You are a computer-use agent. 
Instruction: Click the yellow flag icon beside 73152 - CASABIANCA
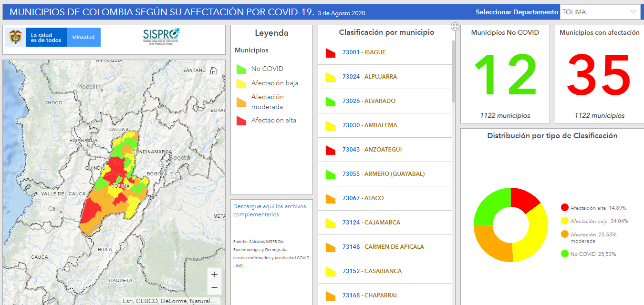(x=330, y=271)
